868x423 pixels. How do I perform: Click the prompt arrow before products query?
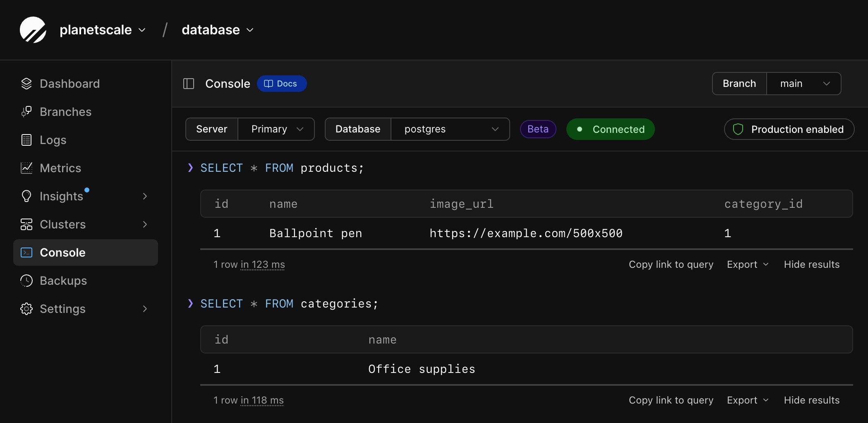coord(190,168)
